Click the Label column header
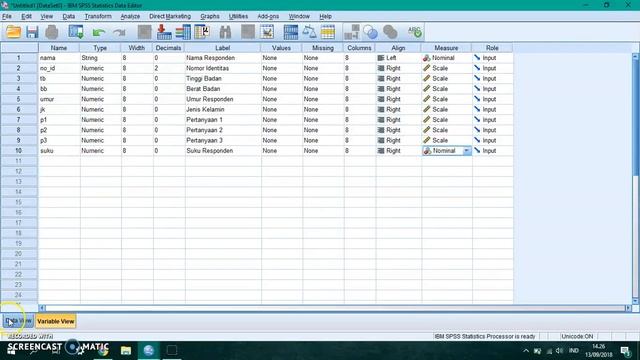Image resolution: width=640 pixels, height=360 pixels. click(223, 48)
